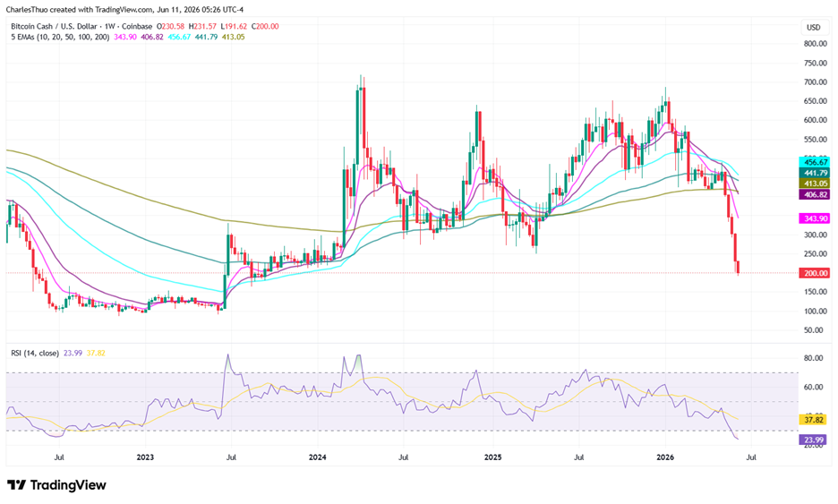Click the 80.00 RSI axis label

tap(814, 358)
